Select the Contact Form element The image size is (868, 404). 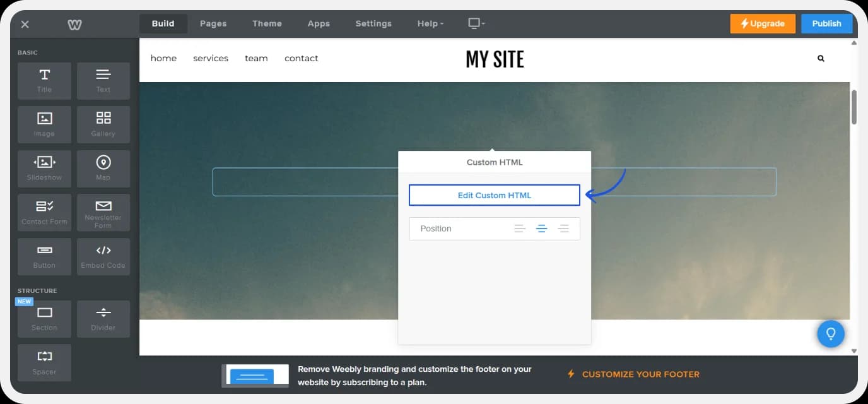click(x=44, y=213)
